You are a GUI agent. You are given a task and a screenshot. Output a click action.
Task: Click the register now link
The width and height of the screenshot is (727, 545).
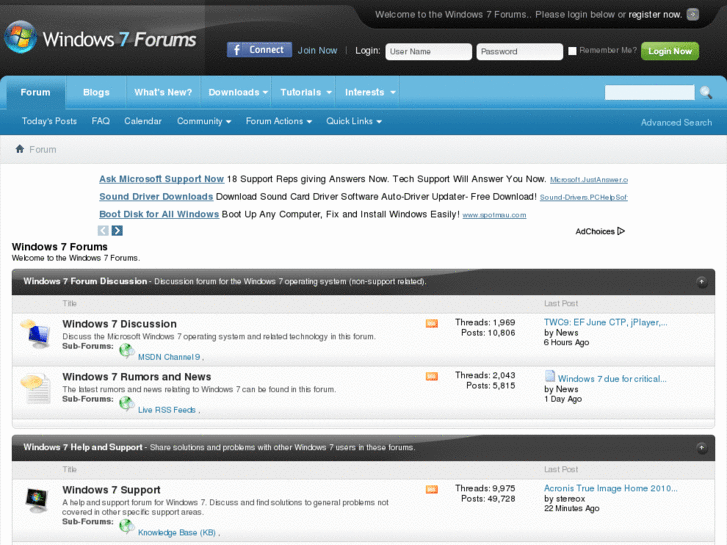tap(655, 14)
